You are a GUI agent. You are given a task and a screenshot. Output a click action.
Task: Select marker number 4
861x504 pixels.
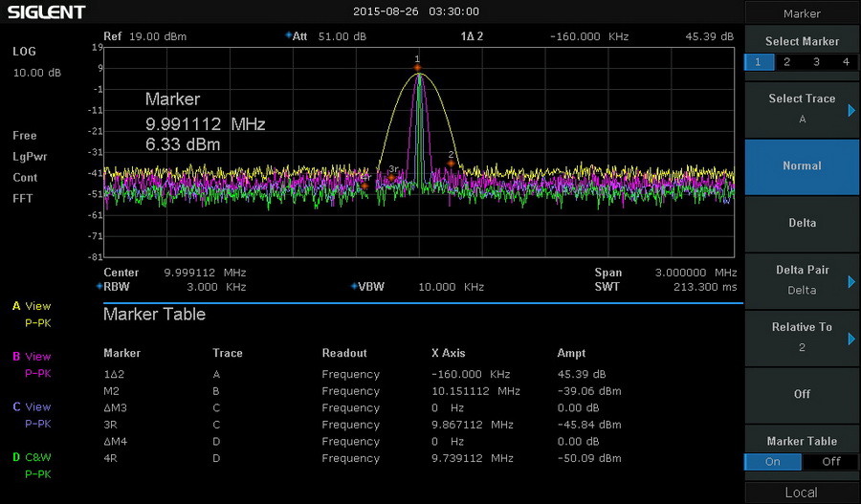point(845,62)
